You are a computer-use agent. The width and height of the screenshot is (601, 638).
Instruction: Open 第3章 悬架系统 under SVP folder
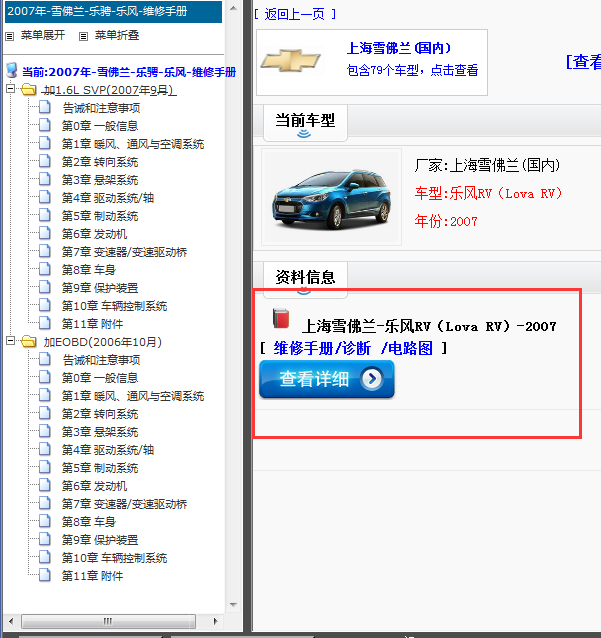tap(100, 180)
